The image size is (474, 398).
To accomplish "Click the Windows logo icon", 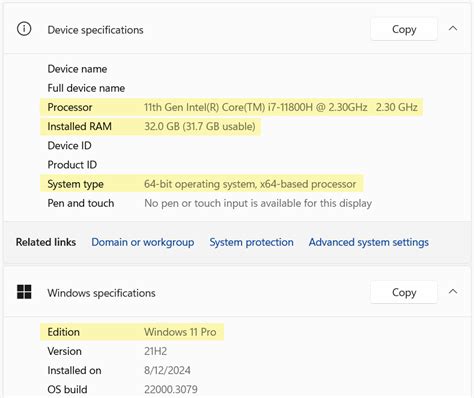I will tap(24, 292).
